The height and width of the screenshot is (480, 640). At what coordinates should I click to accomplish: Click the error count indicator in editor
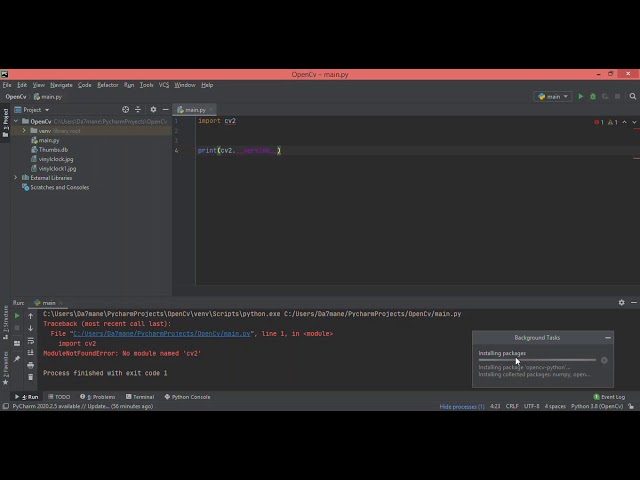tap(599, 122)
